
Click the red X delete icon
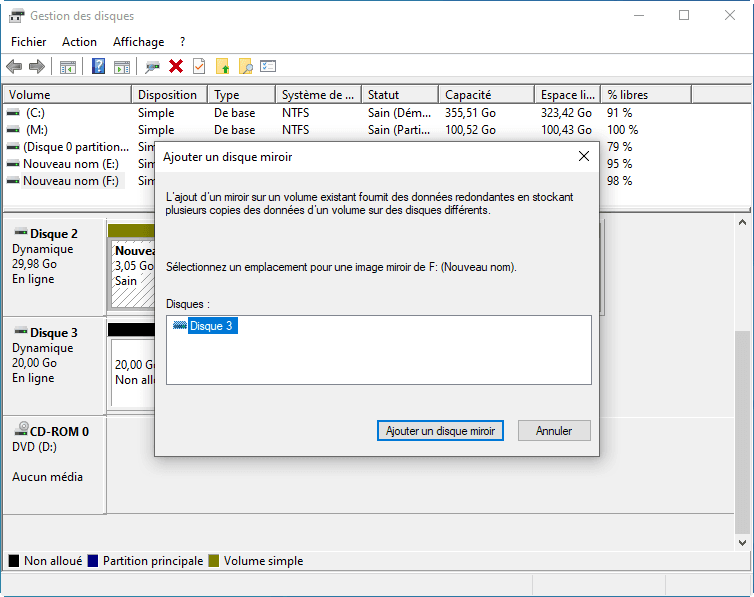click(176, 66)
